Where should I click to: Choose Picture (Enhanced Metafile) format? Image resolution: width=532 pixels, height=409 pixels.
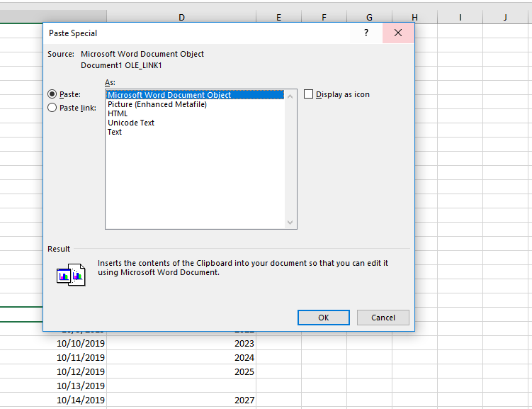click(195, 104)
